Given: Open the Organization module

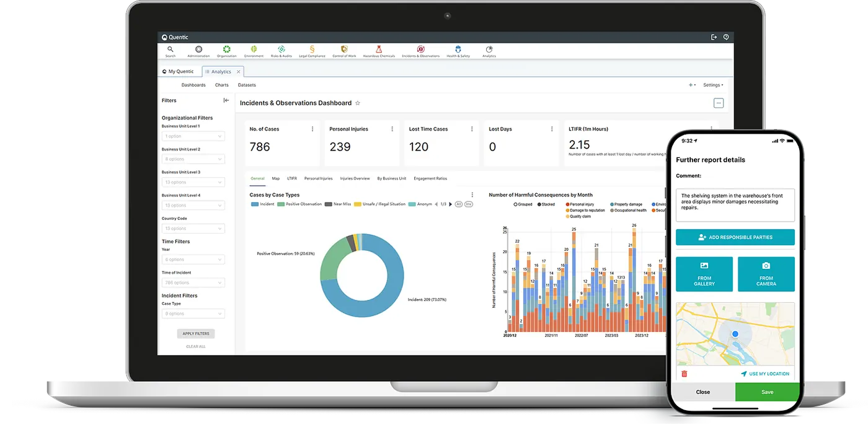Looking at the screenshot, I should point(227,51).
